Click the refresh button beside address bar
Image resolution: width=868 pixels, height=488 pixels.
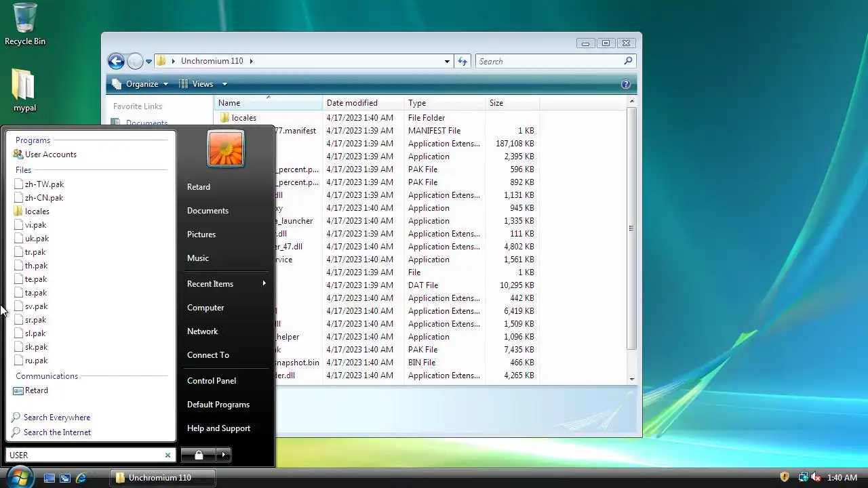(x=462, y=61)
